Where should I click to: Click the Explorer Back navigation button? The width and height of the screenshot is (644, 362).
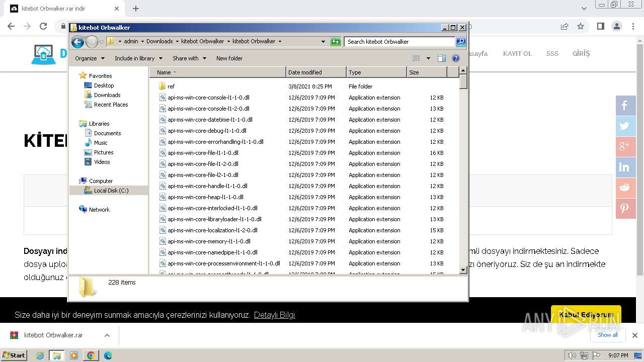77,42
